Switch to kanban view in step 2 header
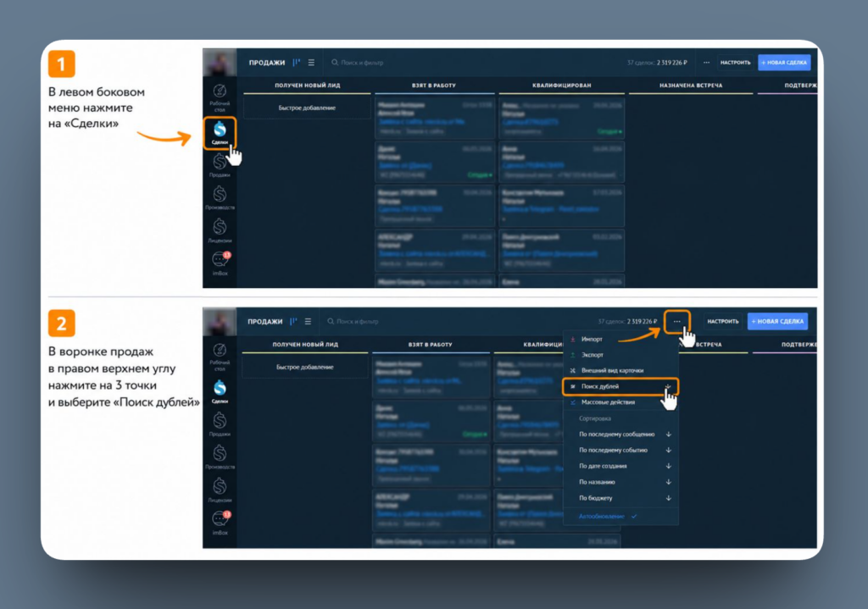Viewport: 868px width, 609px height. (292, 321)
